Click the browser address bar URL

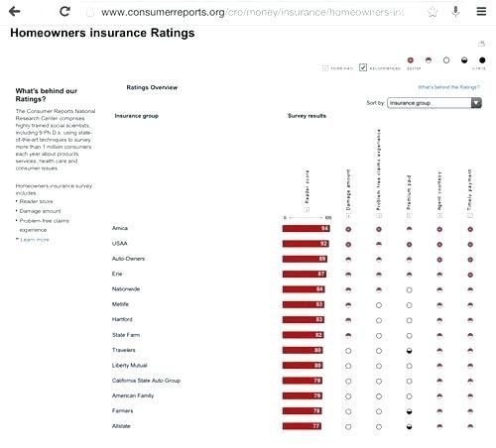click(x=252, y=12)
